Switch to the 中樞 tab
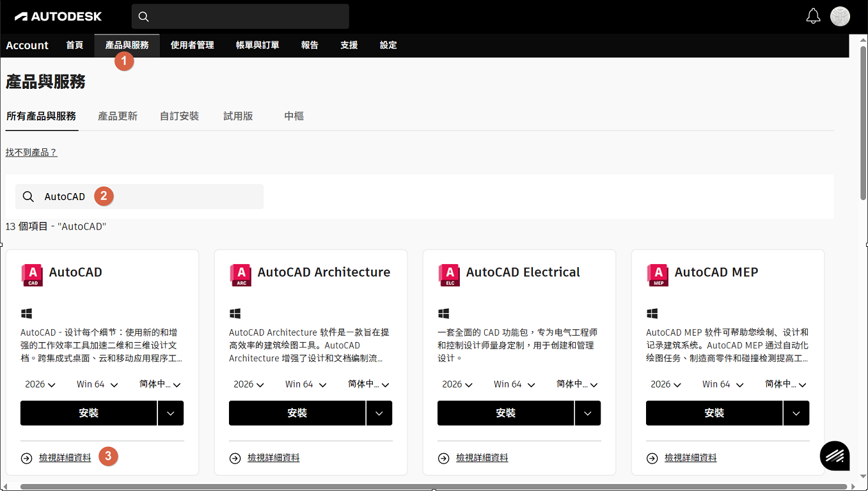 294,116
